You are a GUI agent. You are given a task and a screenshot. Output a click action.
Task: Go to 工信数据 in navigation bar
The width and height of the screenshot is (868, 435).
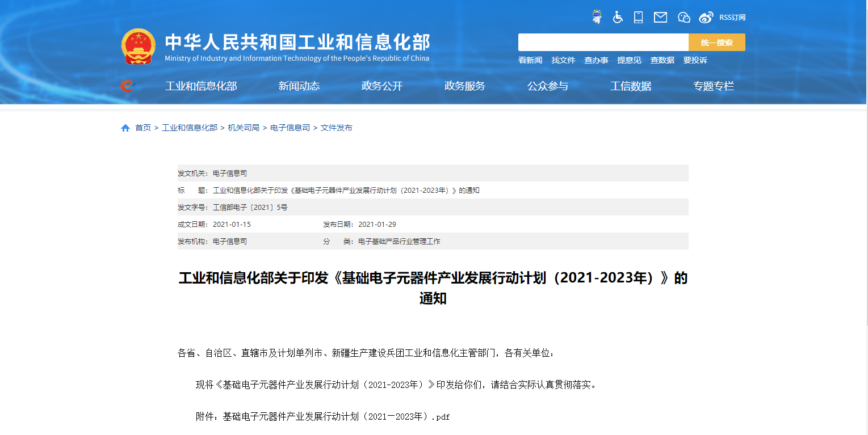[630, 86]
